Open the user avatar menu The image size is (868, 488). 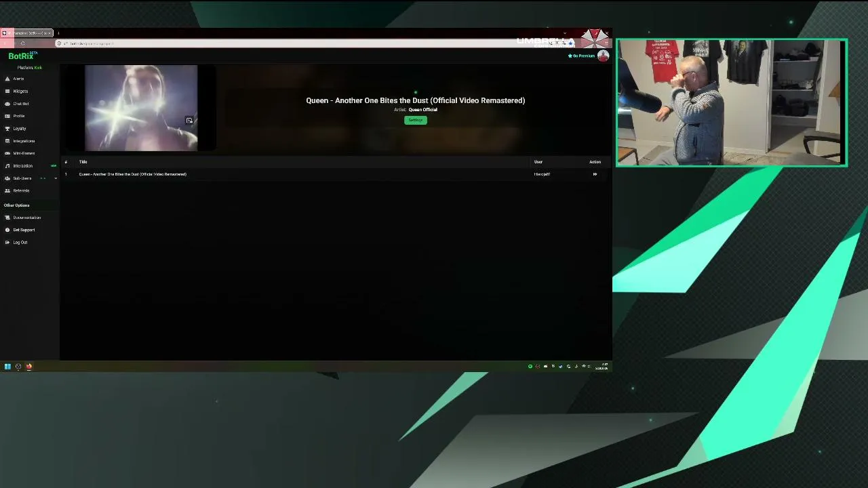(603, 56)
